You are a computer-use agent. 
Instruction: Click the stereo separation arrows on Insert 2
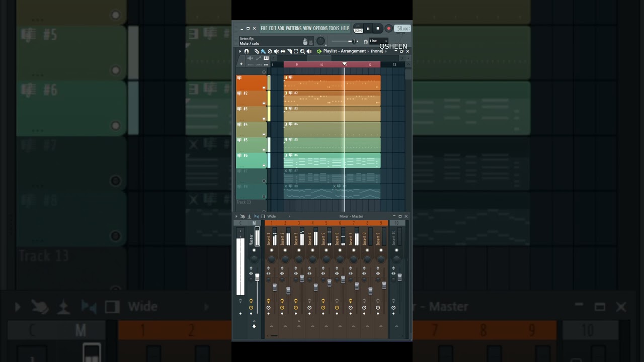(x=282, y=274)
